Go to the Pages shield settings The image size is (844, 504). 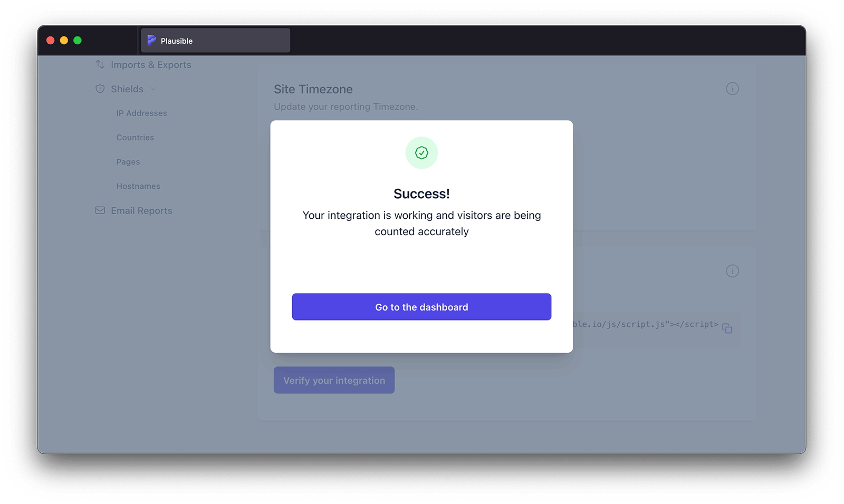click(128, 162)
